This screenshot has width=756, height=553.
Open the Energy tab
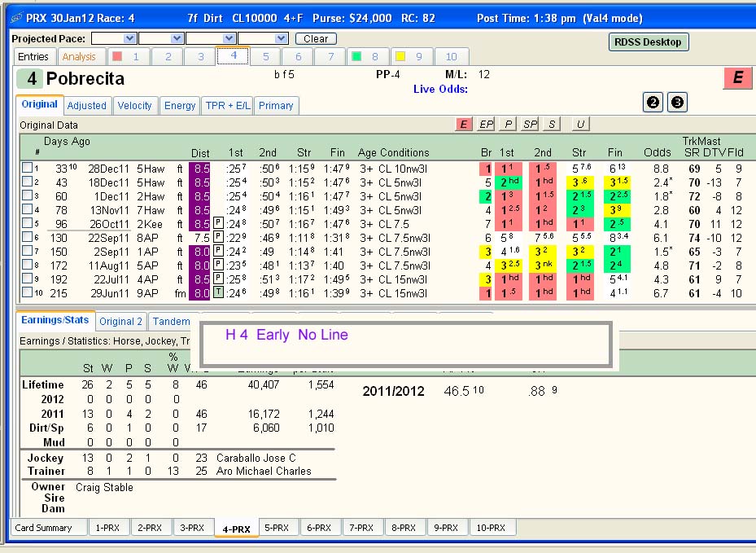pyautogui.click(x=180, y=106)
